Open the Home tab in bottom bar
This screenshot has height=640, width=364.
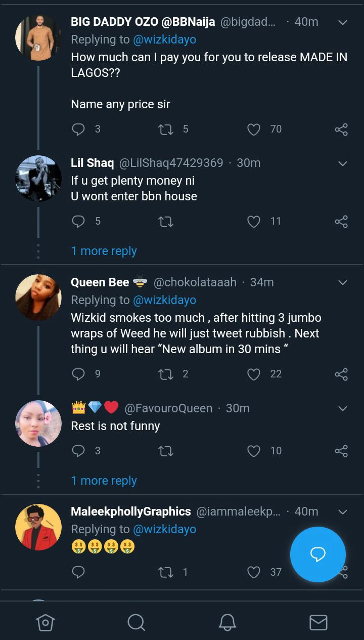(45, 622)
